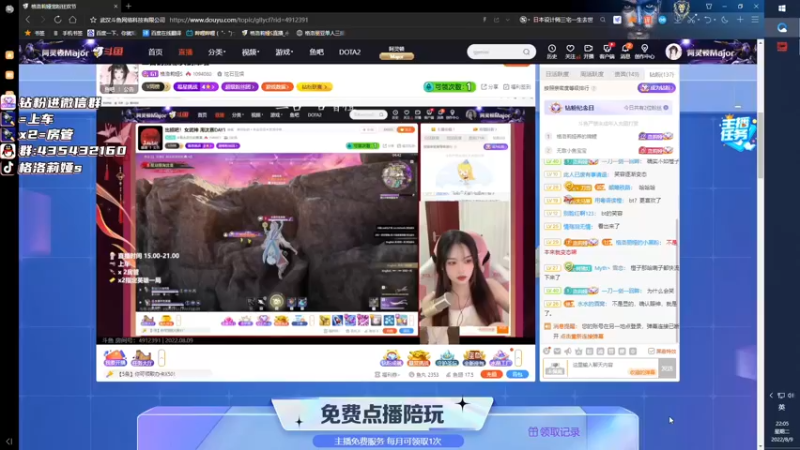Image resolution: width=800 pixels, height=450 pixels.
Task: Open the rightmost gift icon in the row below the player
Action: [x=501, y=358]
